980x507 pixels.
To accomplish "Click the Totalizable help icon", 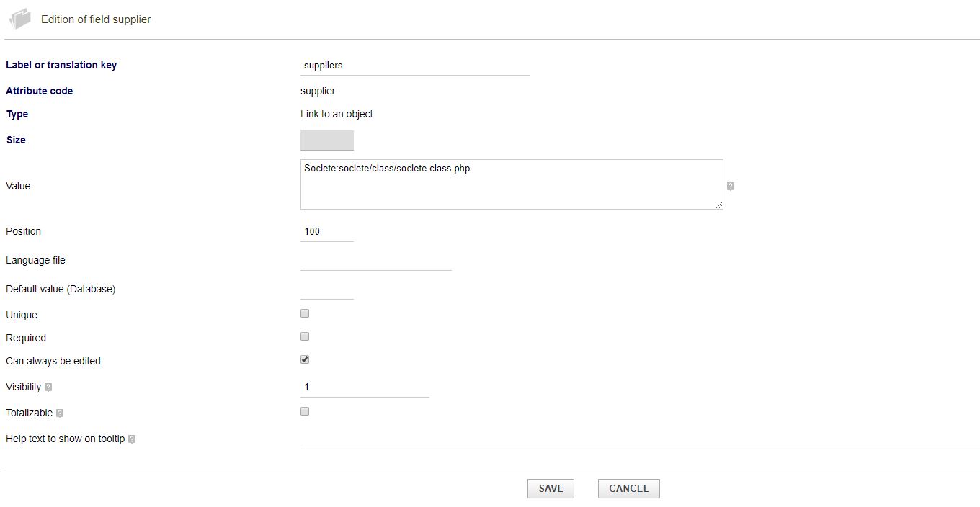I will (60, 413).
